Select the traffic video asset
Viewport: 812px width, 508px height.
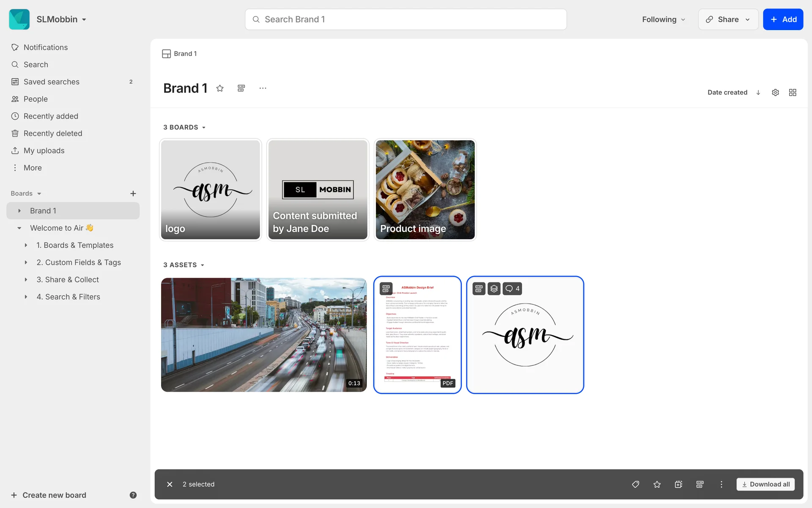pyautogui.click(x=263, y=334)
